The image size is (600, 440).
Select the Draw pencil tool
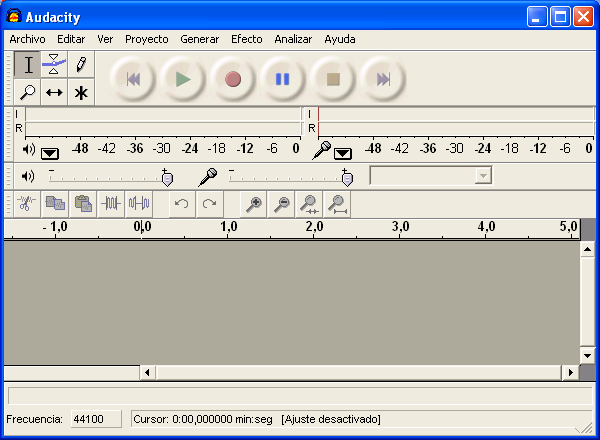click(81, 65)
